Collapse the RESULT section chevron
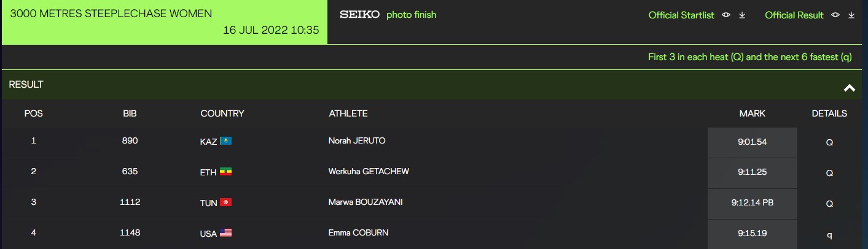 [850, 88]
